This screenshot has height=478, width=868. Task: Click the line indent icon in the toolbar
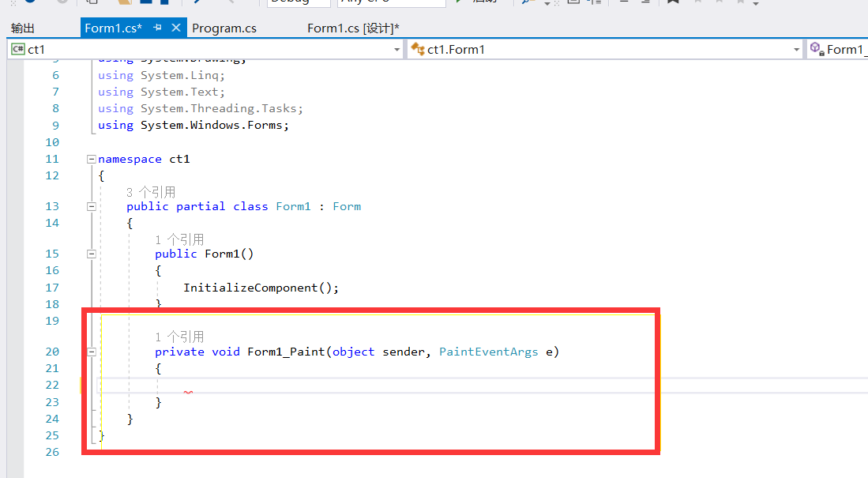click(x=644, y=4)
